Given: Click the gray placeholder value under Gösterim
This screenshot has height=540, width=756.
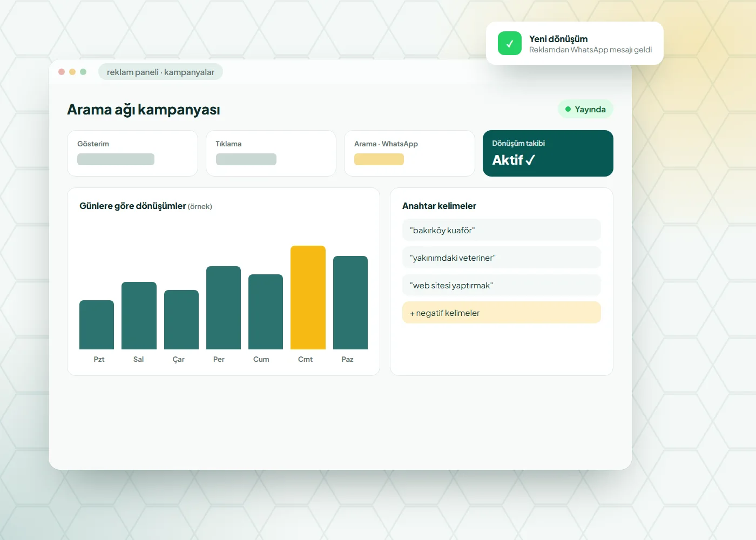Looking at the screenshot, I should (116, 159).
